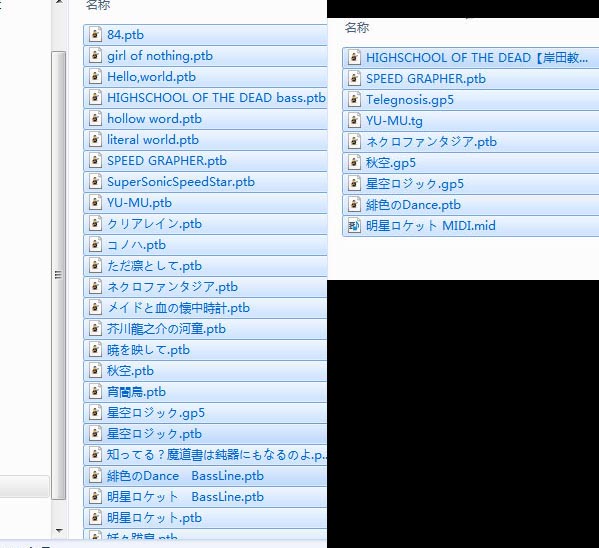
Task: Click the file icon of 84.ptb
Action: [95, 34]
